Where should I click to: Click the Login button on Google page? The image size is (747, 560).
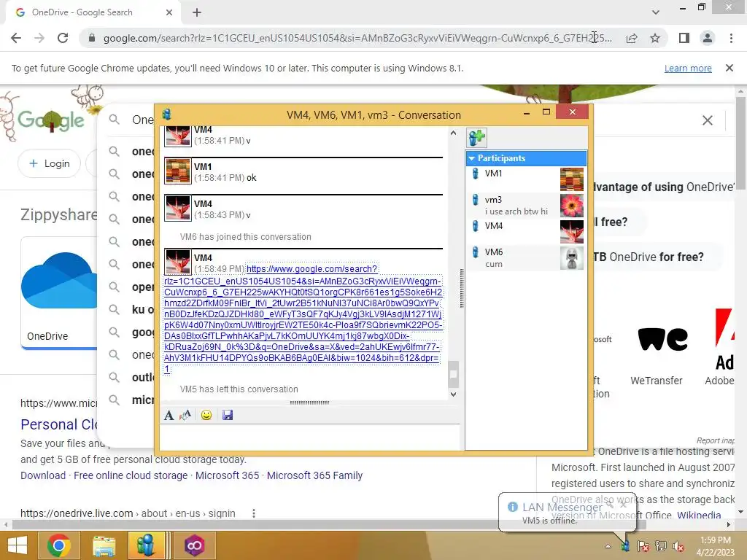(x=49, y=163)
